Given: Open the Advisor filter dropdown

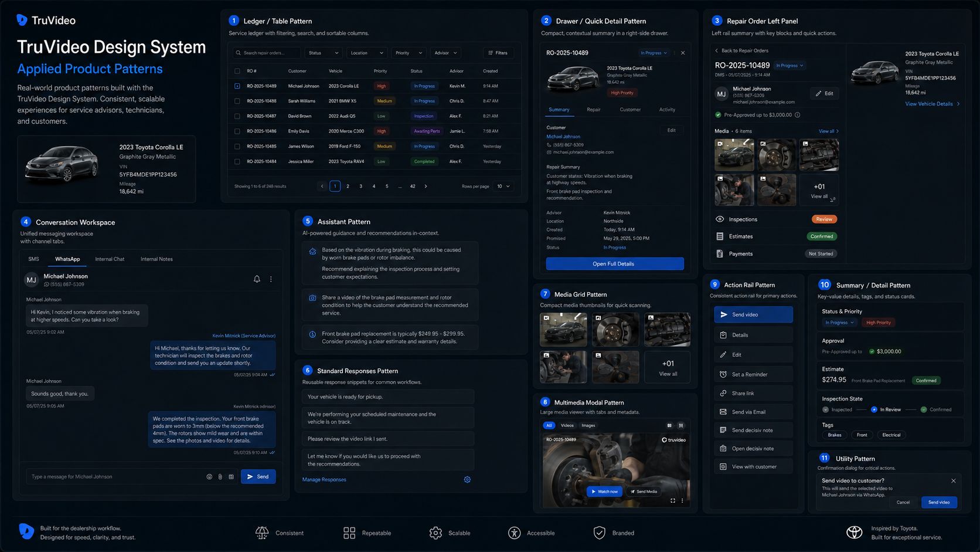Looking at the screenshot, I should [445, 53].
